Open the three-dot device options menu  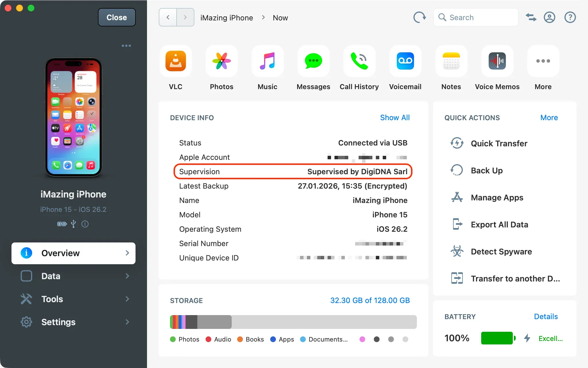click(x=126, y=46)
